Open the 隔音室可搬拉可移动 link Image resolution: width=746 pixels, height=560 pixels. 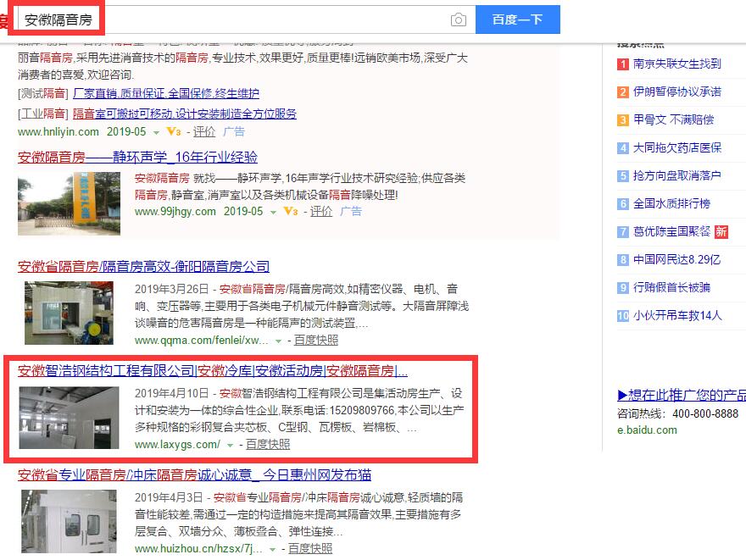click(185, 114)
